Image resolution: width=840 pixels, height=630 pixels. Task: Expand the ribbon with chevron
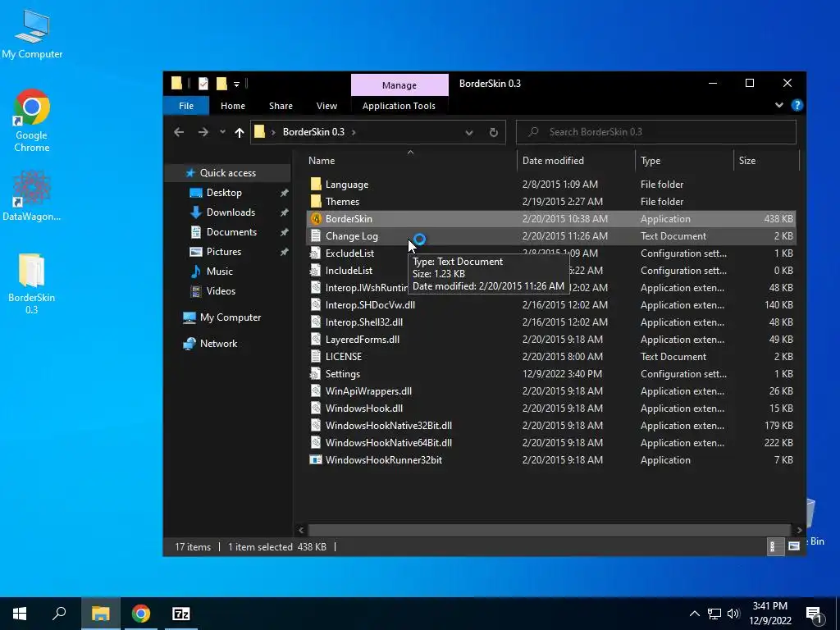[x=779, y=105]
